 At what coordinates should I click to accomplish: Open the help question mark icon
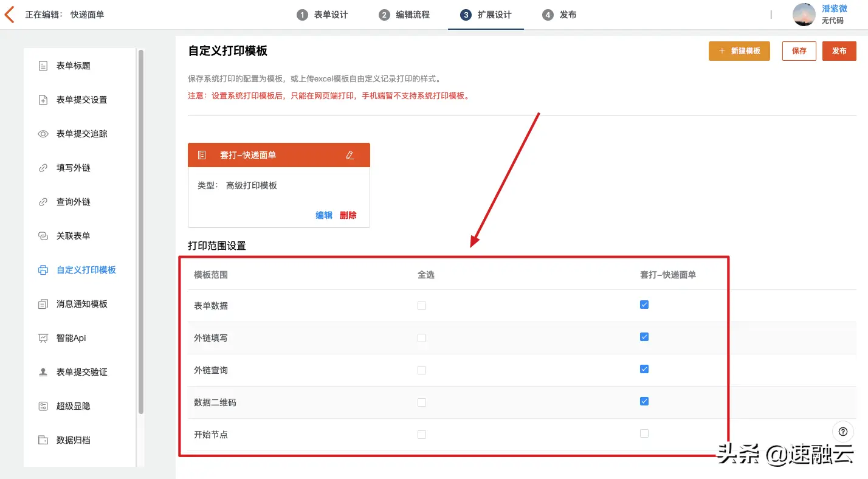click(842, 432)
